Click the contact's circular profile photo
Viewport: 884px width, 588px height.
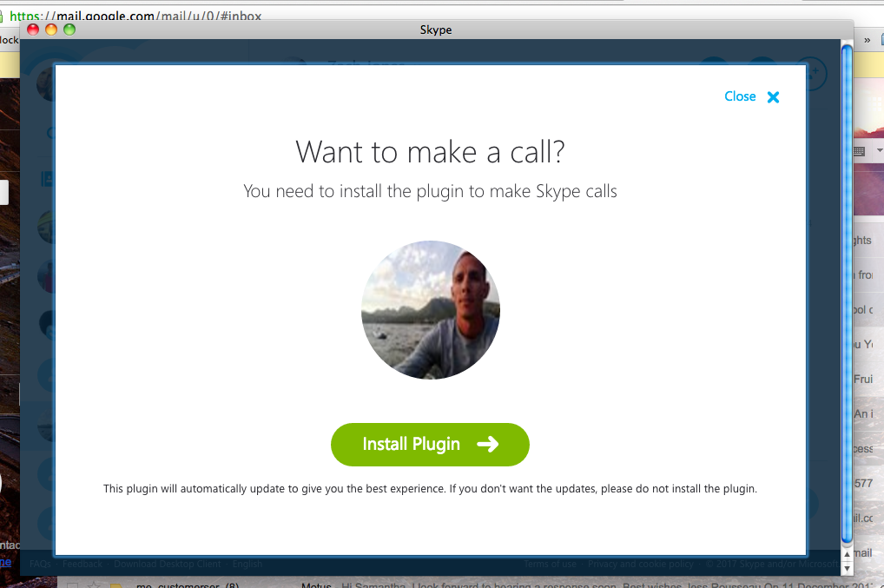[x=430, y=309]
